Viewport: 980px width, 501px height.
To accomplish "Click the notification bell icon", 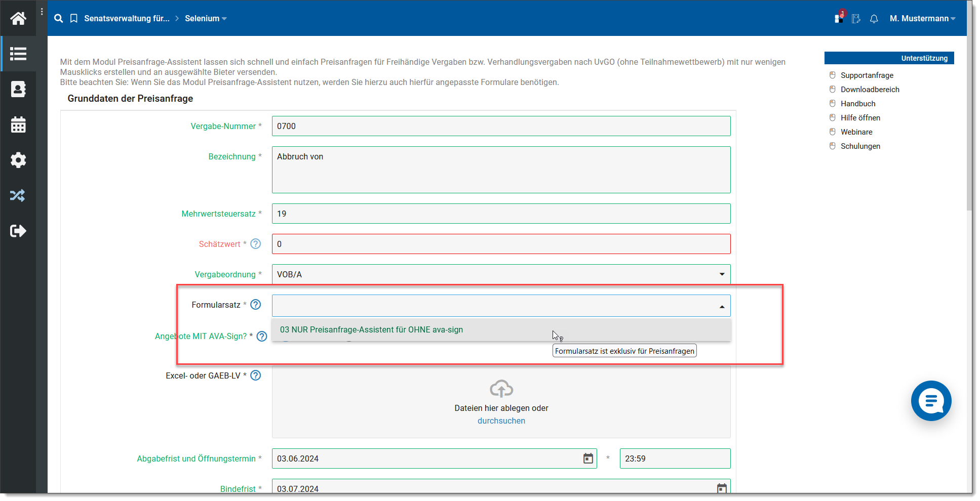I will [x=874, y=19].
